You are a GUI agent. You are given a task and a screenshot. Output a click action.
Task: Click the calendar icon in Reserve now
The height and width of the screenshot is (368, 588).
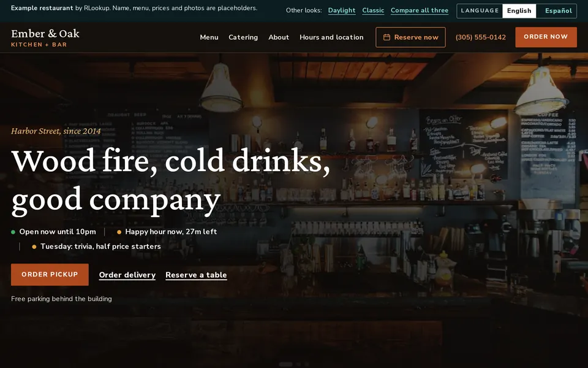pyautogui.click(x=386, y=37)
